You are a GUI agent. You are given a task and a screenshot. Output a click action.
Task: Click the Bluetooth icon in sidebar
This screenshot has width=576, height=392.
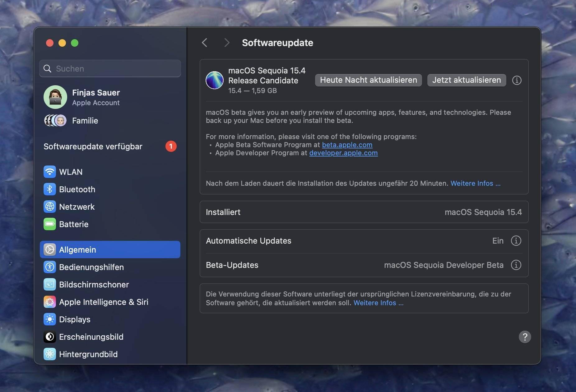pos(50,189)
